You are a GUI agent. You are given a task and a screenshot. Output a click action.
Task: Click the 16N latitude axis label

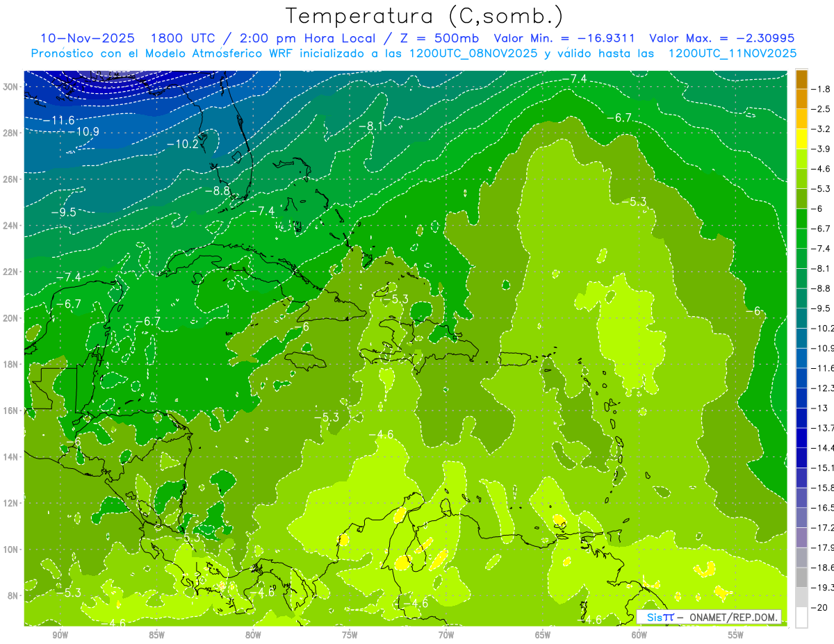(x=10, y=411)
